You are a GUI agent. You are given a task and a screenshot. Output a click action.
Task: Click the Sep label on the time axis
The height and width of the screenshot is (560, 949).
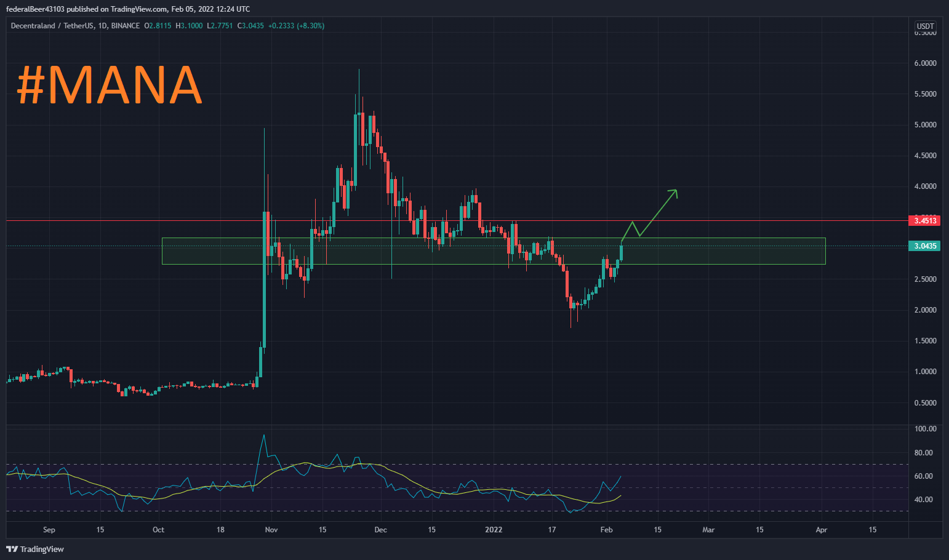(x=49, y=530)
